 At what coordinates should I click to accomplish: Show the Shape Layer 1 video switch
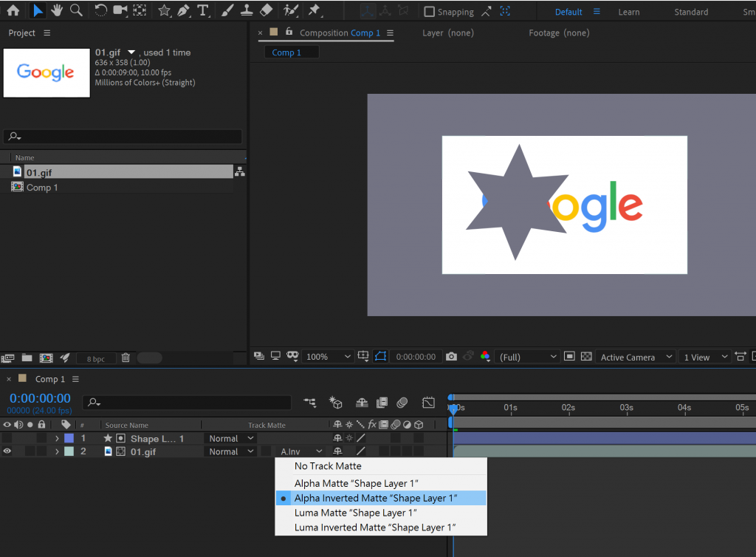coord(7,439)
